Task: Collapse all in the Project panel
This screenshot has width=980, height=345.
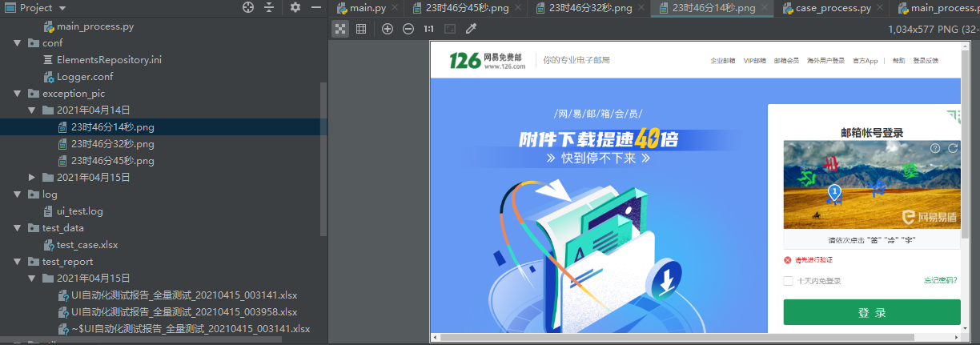Action: click(x=268, y=8)
